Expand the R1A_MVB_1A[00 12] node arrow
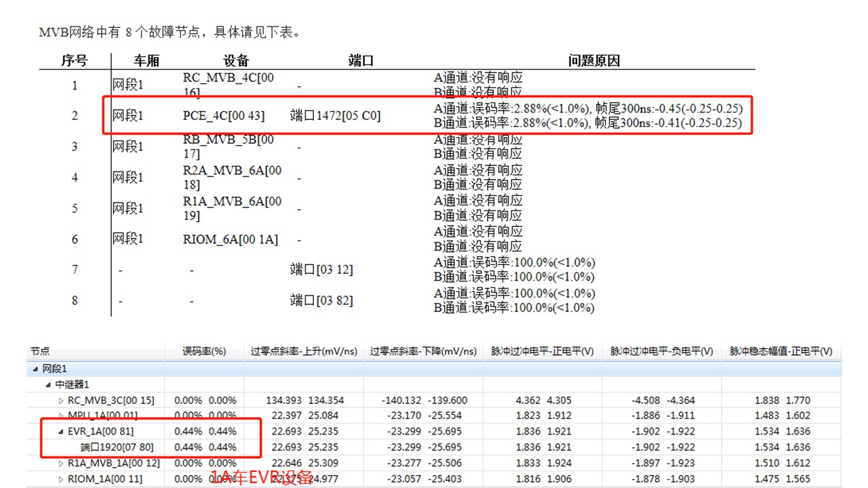The width and height of the screenshot is (868, 488). (62, 464)
